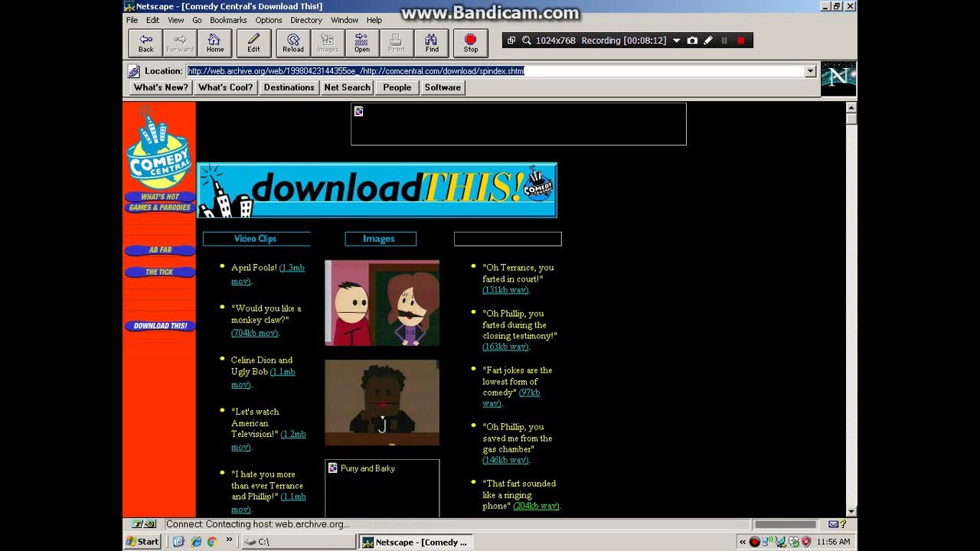Image resolution: width=980 pixels, height=551 pixels.
Task: Click the What's New? directory button
Action: tap(161, 87)
